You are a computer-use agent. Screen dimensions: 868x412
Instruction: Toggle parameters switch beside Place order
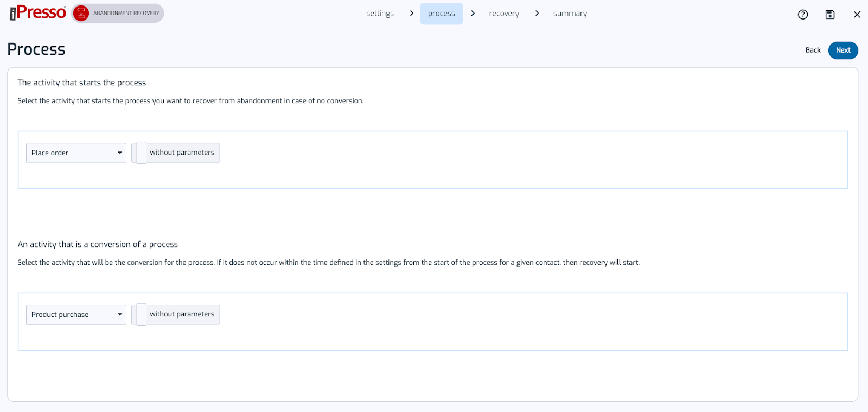(139, 153)
